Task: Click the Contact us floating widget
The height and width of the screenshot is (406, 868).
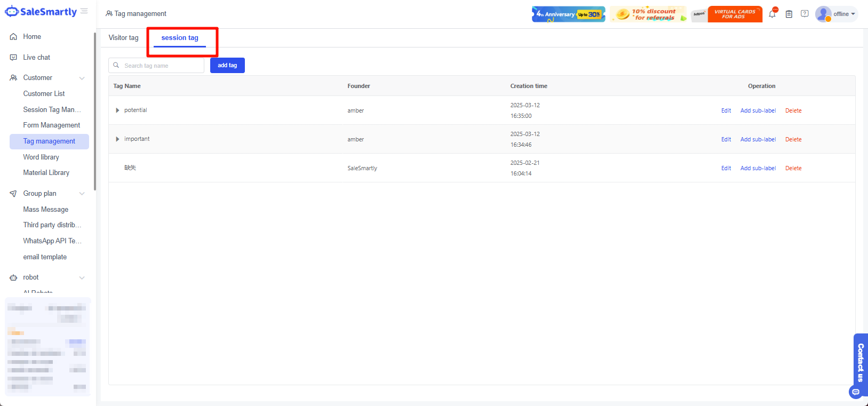Action: (860, 363)
